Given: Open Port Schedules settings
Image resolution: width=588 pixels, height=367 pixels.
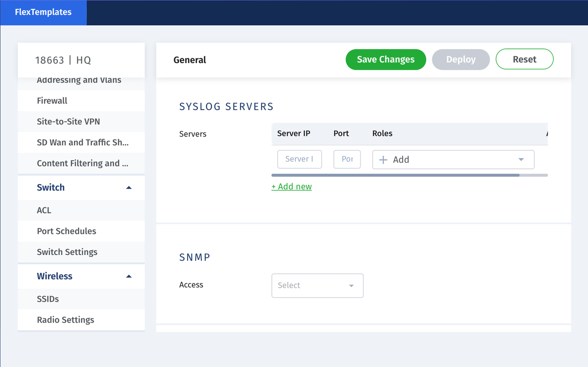Looking at the screenshot, I should pos(67,231).
